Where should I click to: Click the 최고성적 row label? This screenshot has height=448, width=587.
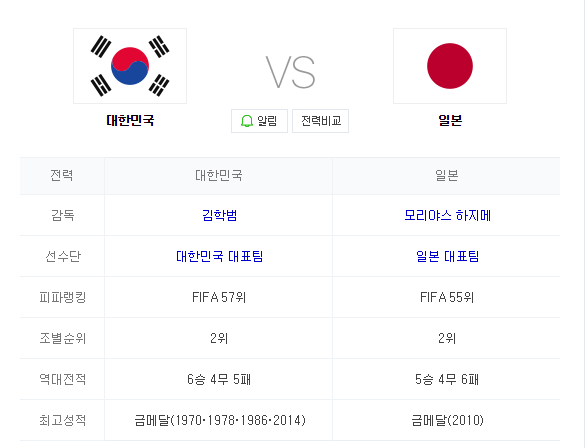pyautogui.click(x=63, y=420)
